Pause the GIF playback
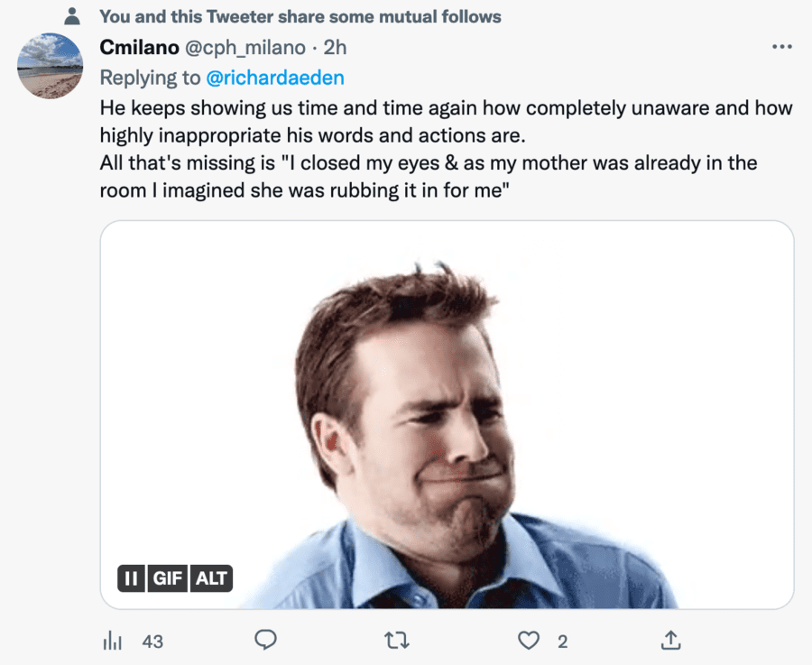Viewport: 812px width, 665px height. 132,578
